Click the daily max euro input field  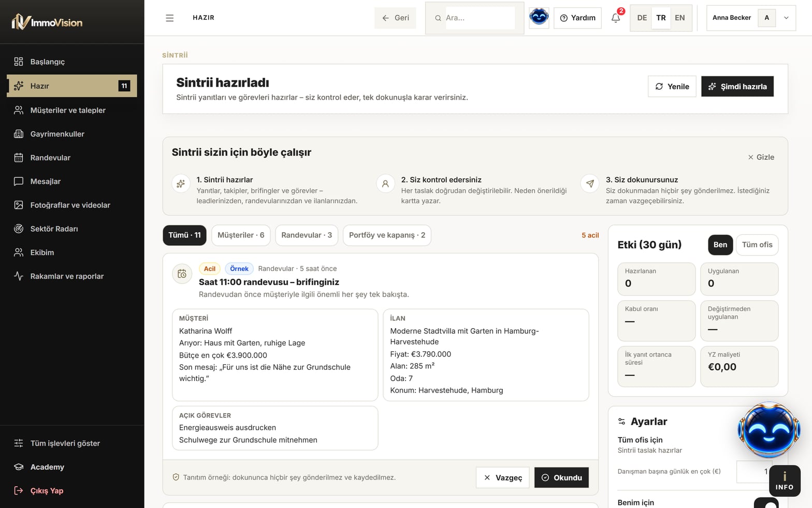pyautogui.click(x=754, y=472)
